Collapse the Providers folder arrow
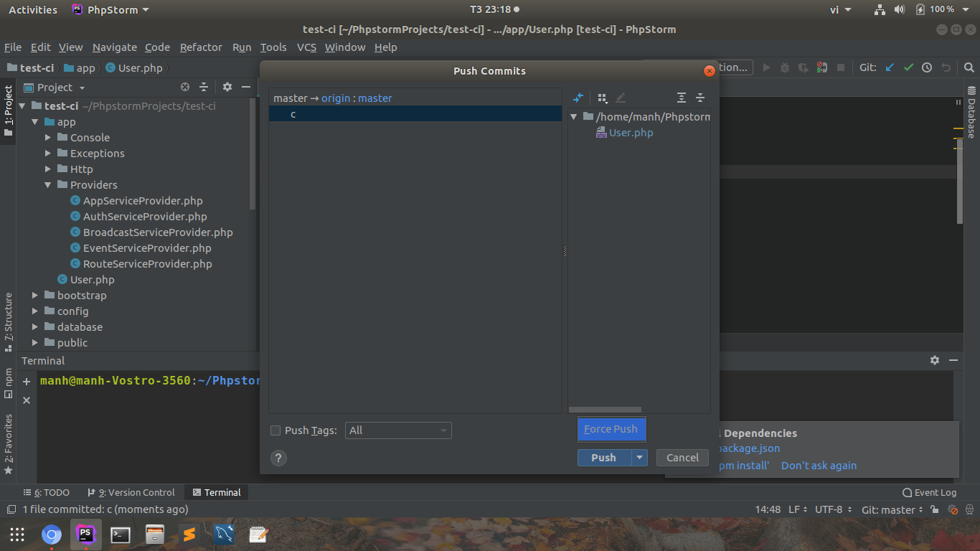Viewport: 980px width, 551px height. pos(48,185)
